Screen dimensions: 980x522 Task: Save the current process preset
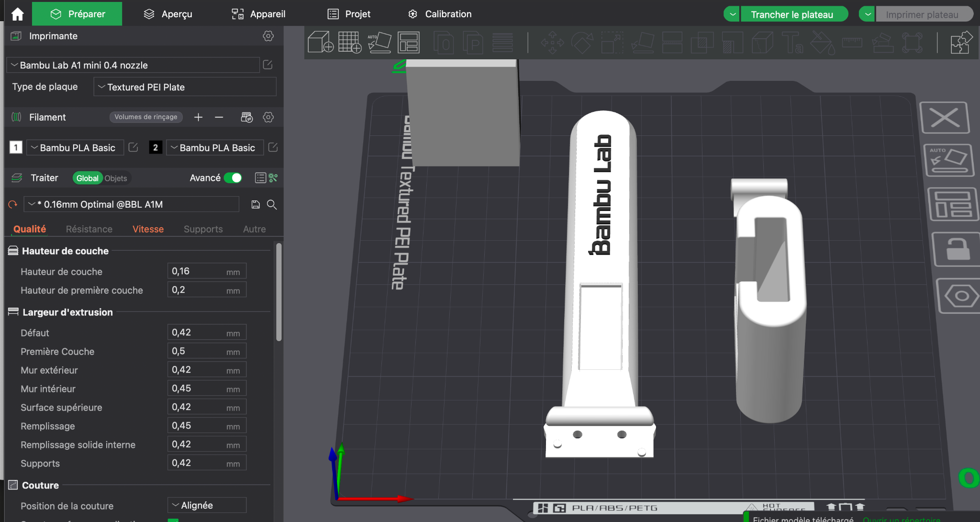(256, 205)
